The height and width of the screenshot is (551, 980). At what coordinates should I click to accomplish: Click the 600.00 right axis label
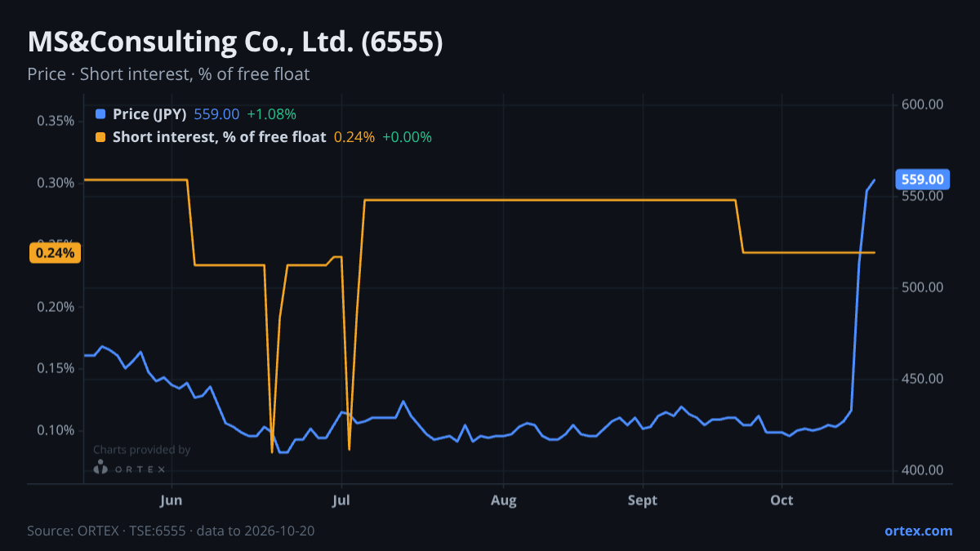(923, 104)
